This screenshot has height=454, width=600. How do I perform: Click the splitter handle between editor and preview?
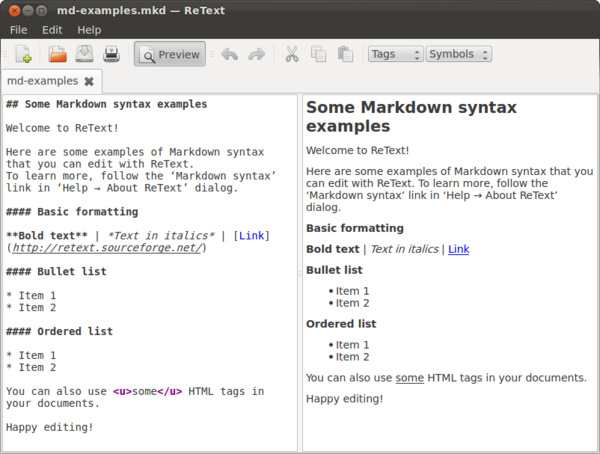(300, 272)
